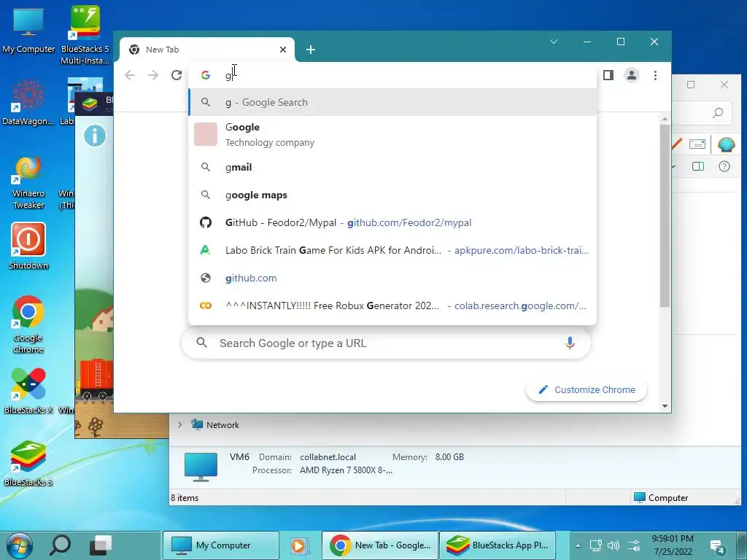This screenshot has width=747, height=560.
Task: Open the Chrome tab search chevron
Action: [x=554, y=42]
